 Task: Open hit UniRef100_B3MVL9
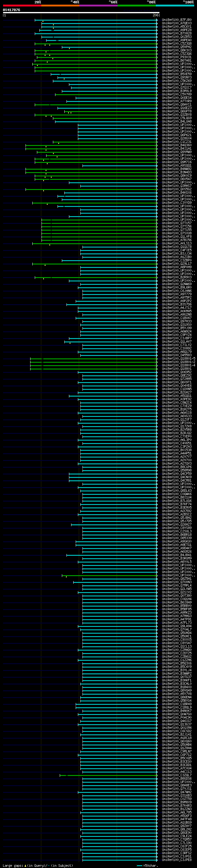pyautogui.click(x=177, y=91)
